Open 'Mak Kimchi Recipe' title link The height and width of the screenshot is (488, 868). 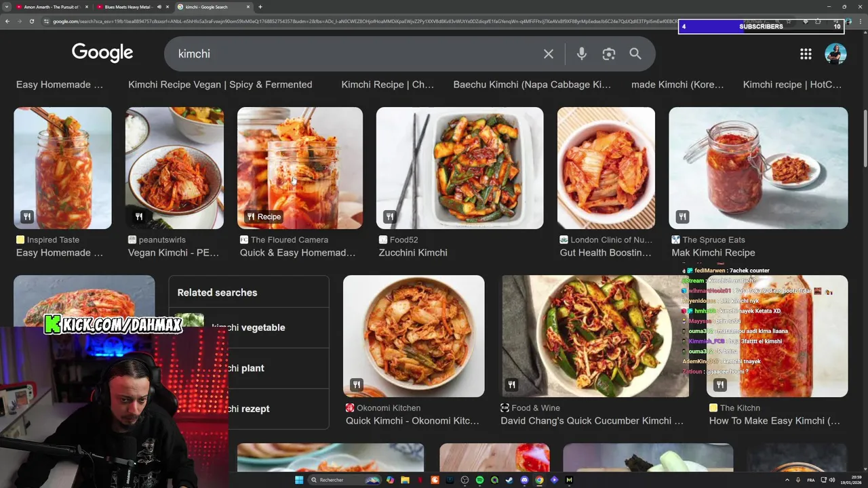(713, 253)
